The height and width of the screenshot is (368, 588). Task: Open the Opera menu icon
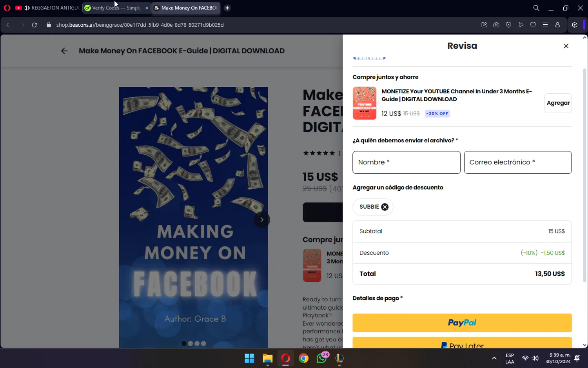pos(7,8)
